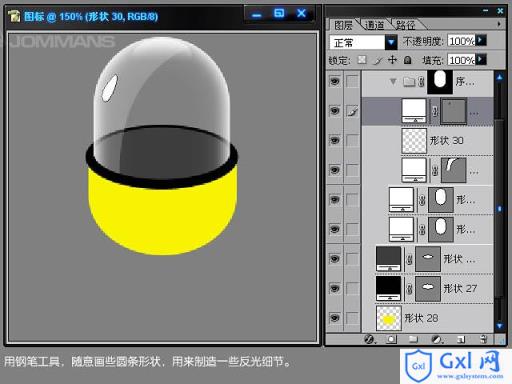The width and height of the screenshot is (512, 384).
Task: Click the delete layer trash icon
Action: (484, 339)
